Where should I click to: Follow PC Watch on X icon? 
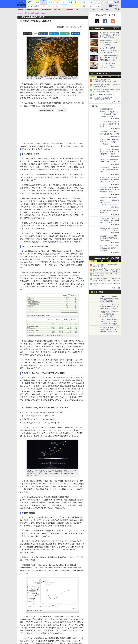click(x=97, y=21)
